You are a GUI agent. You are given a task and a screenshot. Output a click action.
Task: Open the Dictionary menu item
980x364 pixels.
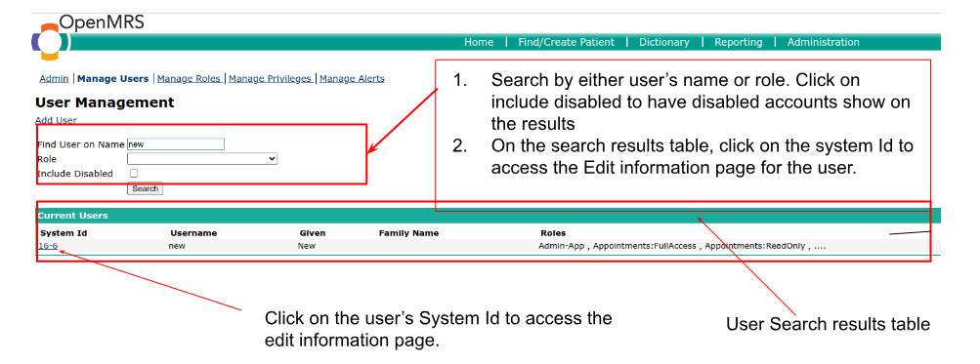pyautogui.click(x=663, y=43)
